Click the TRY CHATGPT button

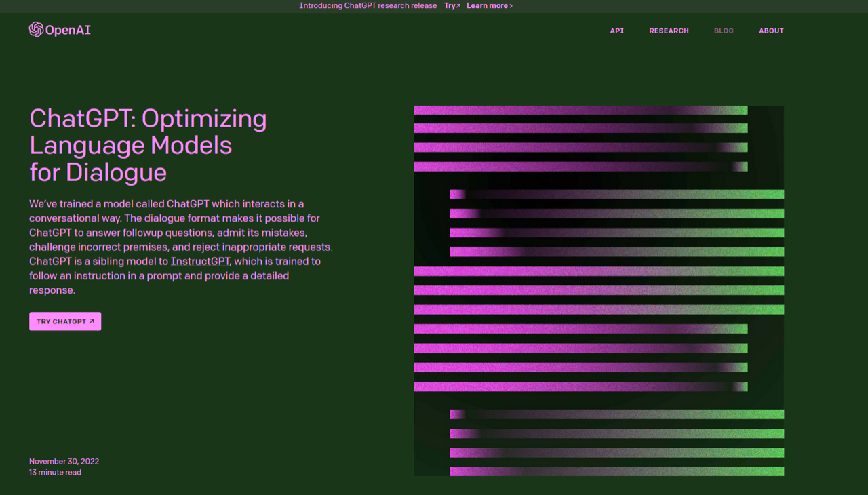click(x=65, y=321)
